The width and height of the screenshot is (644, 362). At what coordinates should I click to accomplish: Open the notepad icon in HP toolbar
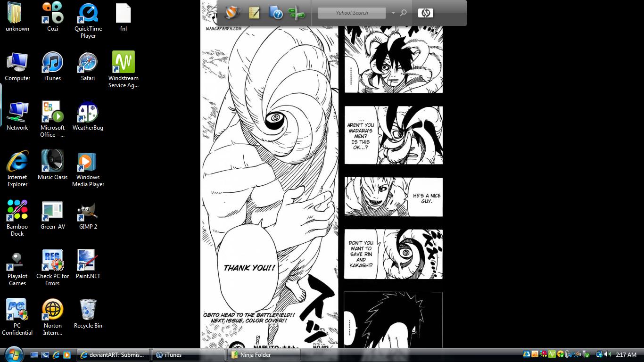click(x=254, y=13)
